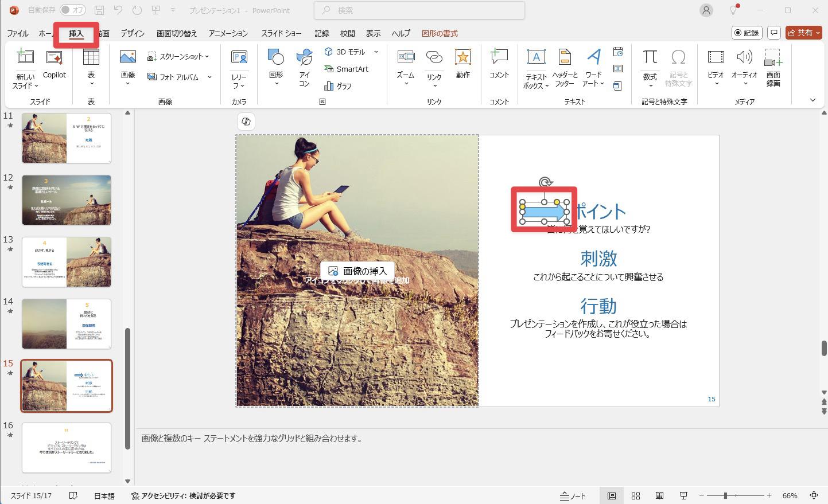
Task: Switch to Animations (アニメーション) tab
Action: point(228,33)
